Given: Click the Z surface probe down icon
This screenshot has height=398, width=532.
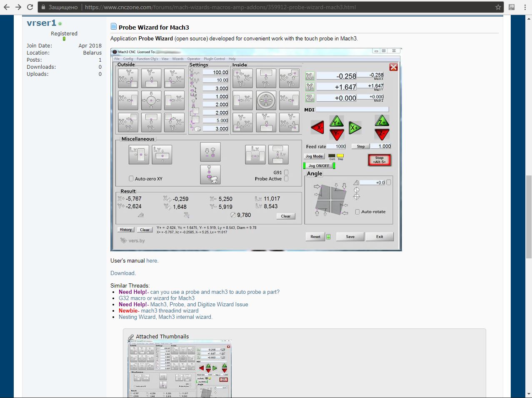Looking at the screenshot, I should 210,152.
